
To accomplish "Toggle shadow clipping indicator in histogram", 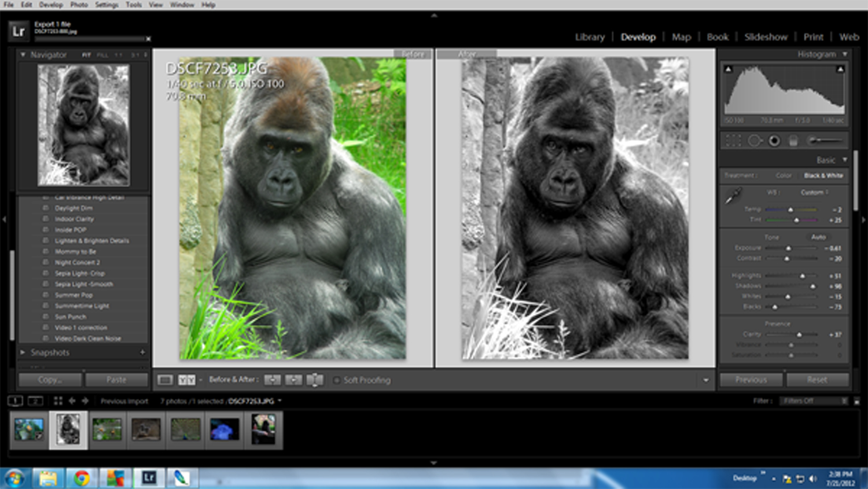I will [729, 69].
